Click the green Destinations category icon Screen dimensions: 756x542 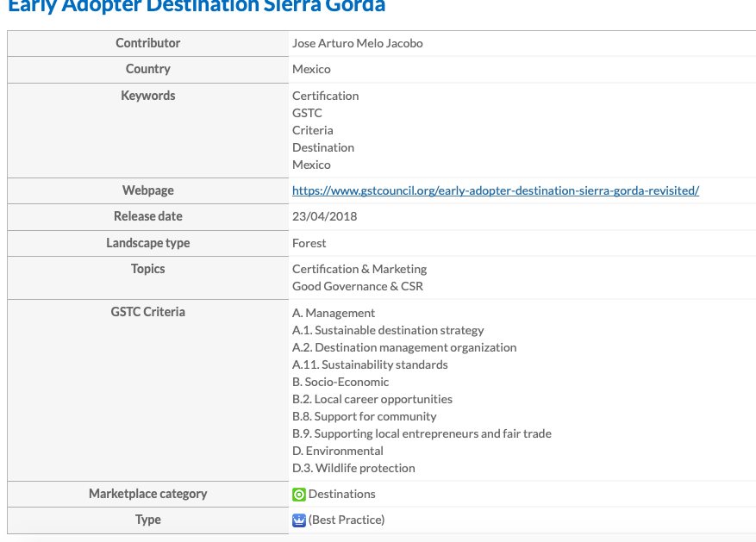(x=299, y=495)
